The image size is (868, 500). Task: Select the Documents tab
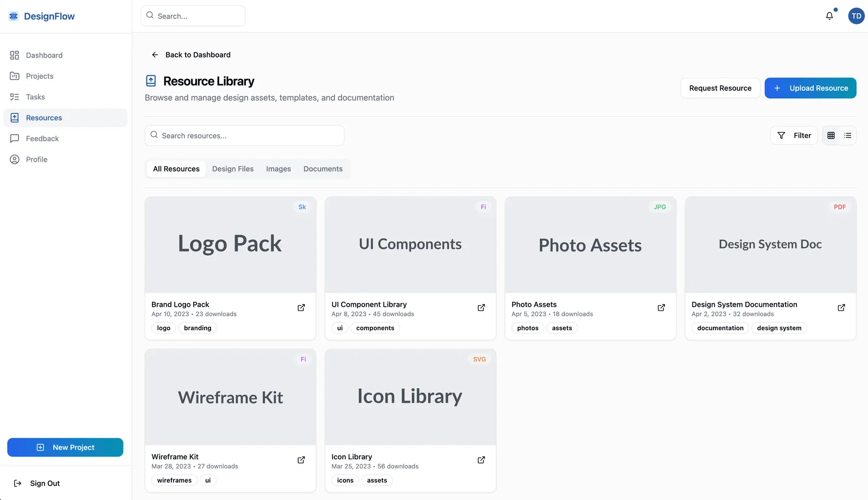pos(323,169)
